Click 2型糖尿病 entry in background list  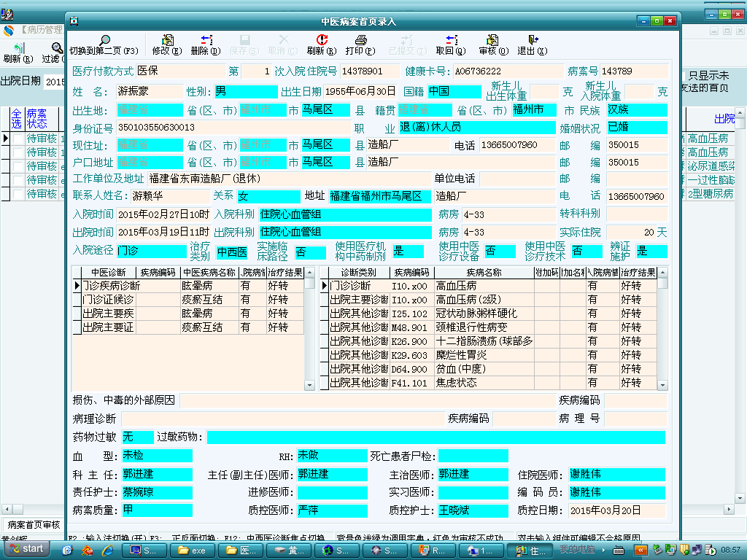[711, 194]
